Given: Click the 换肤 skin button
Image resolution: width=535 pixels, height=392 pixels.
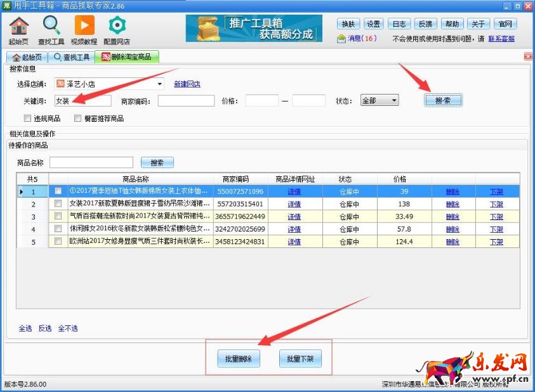Looking at the screenshot, I should coord(348,24).
